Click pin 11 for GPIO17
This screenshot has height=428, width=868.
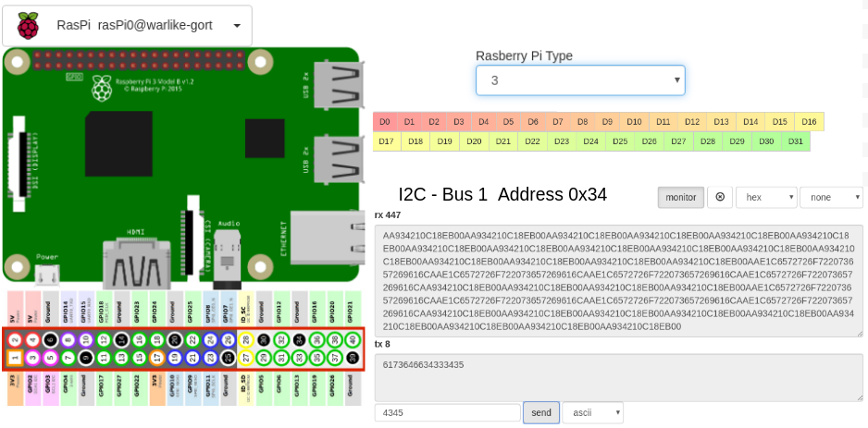pos(104,359)
